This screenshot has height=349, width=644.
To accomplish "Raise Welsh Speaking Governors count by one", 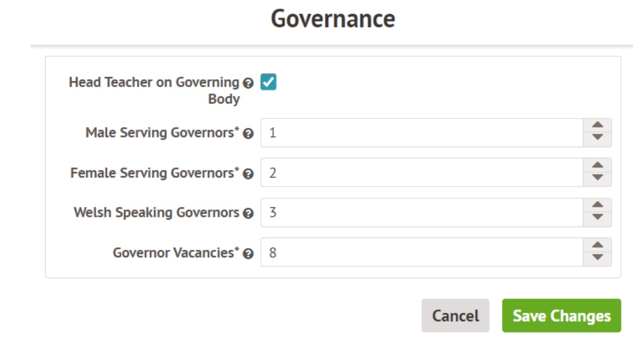I will pos(597,206).
